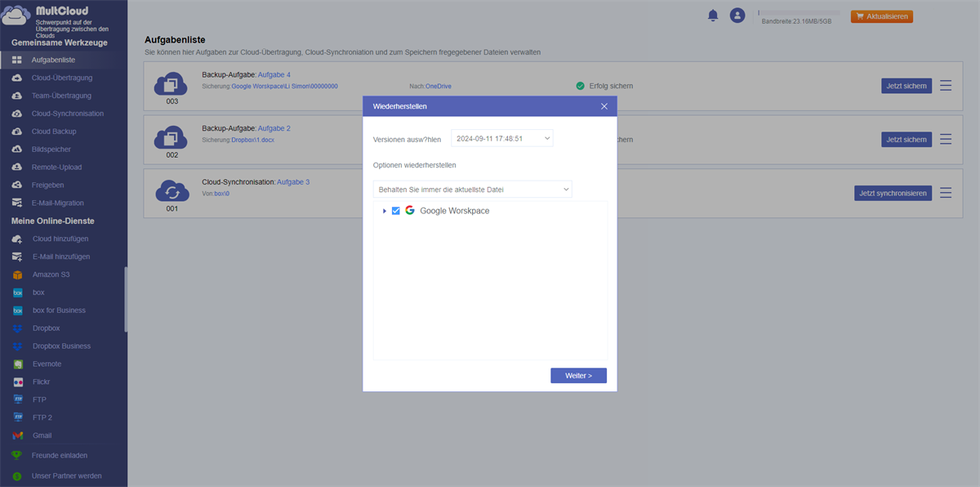Click the notification bell icon
The height and width of the screenshot is (487, 980).
click(x=713, y=16)
